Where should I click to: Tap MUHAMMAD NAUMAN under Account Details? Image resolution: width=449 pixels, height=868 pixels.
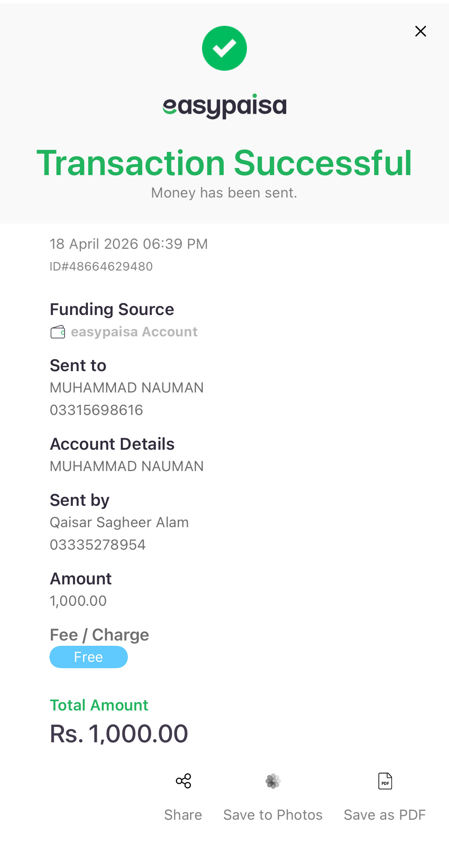coord(127,466)
